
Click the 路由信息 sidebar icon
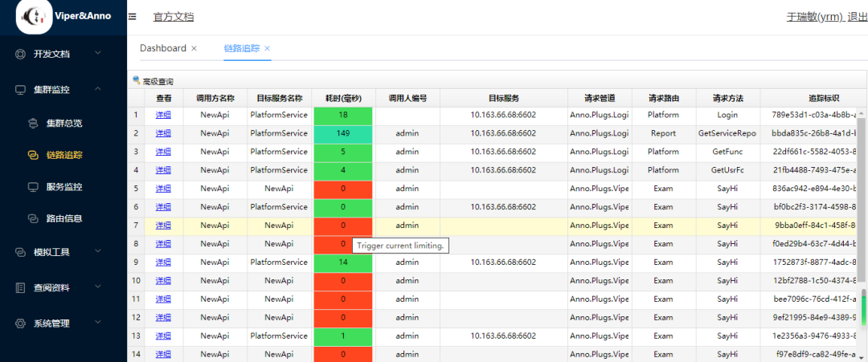33,218
